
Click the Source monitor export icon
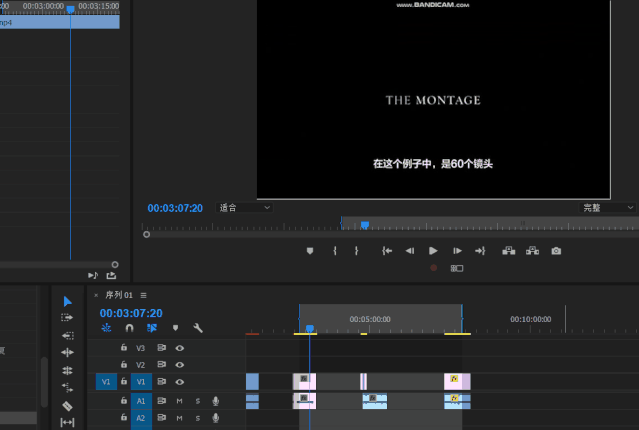coord(111,276)
